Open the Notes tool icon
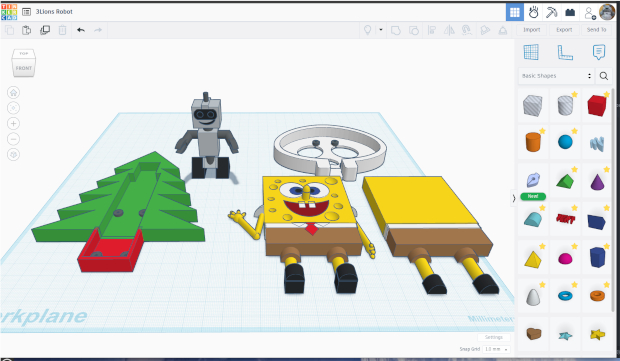 coord(599,52)
